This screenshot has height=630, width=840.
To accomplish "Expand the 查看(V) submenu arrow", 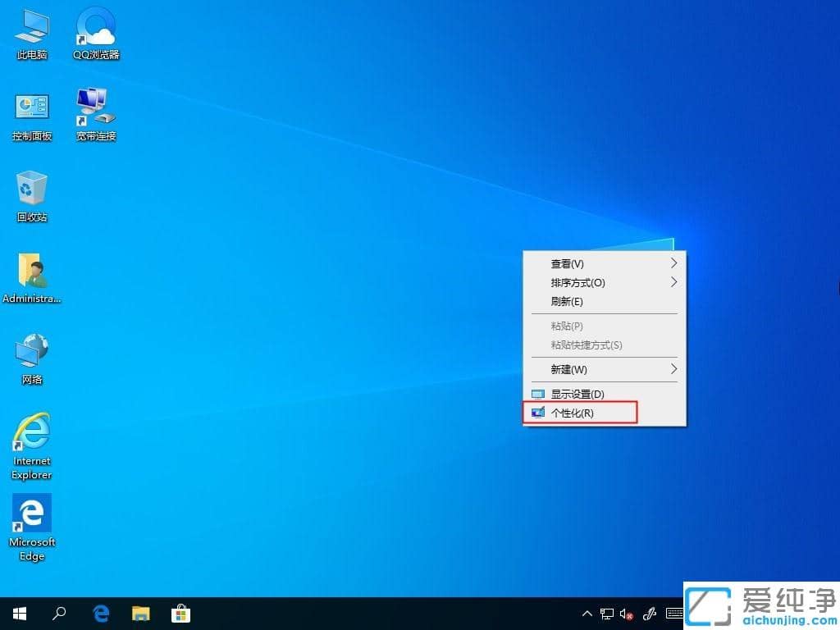I will coord(673,263).
